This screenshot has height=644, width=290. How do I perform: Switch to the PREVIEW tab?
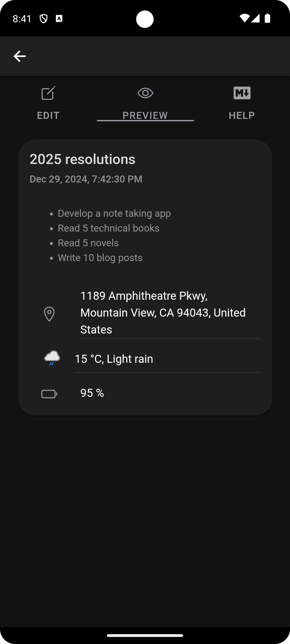click(145, 115)
